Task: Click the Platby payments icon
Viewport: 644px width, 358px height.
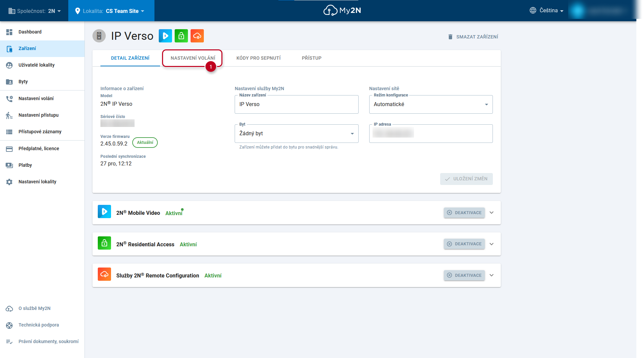Action: pyautogui.click(x=9, y=165)
